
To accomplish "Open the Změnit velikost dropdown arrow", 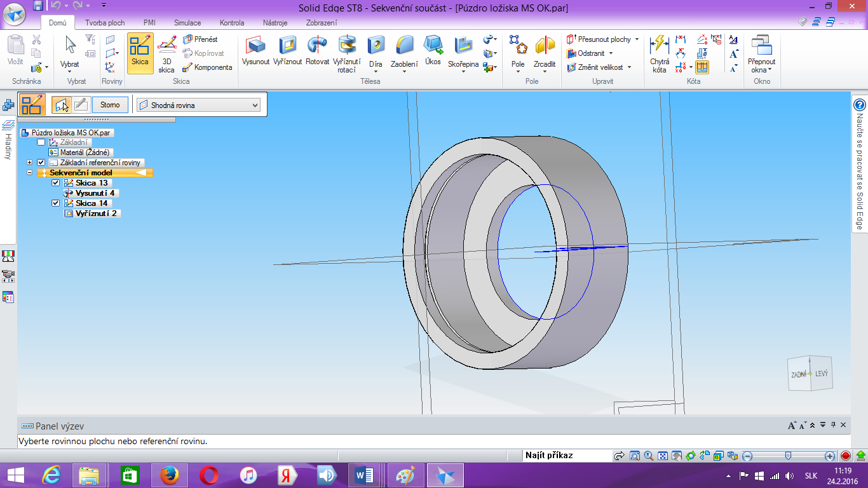I will 630,67.
